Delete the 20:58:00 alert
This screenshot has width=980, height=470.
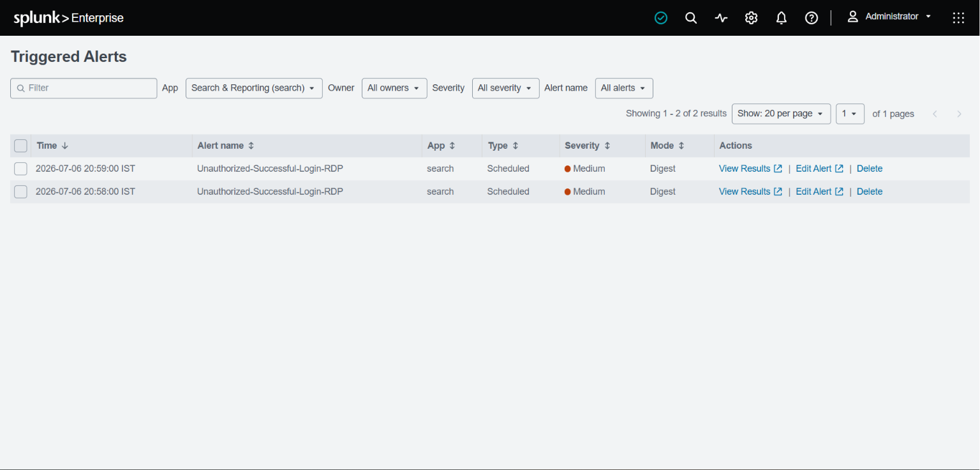coord(870,192)
